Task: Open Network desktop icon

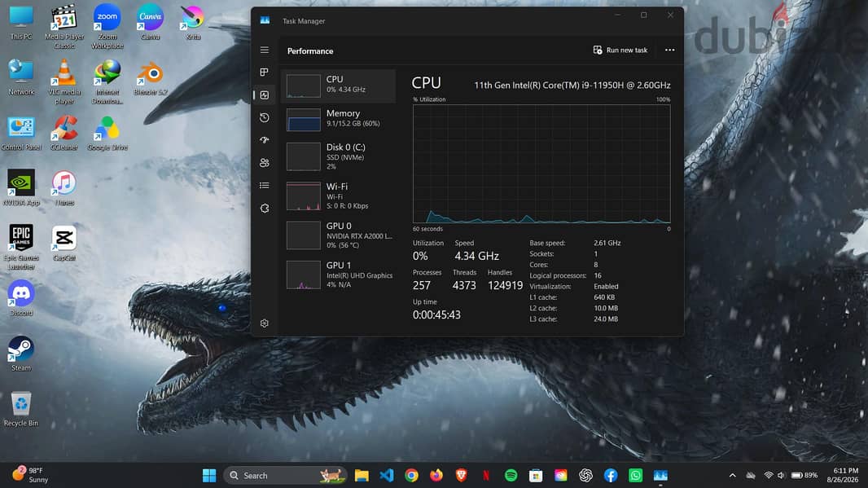Action: [x=21, y=77]
